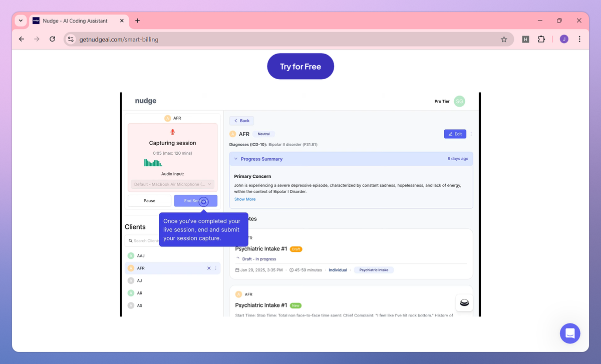Click the green New badge
The height and width of the screenshot is (364, 601).
[x=295, y=305]
